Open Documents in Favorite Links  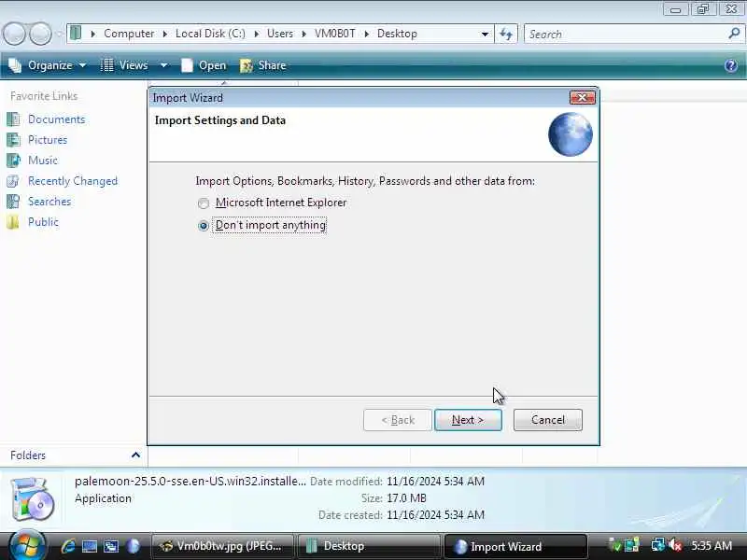(57, 119)
